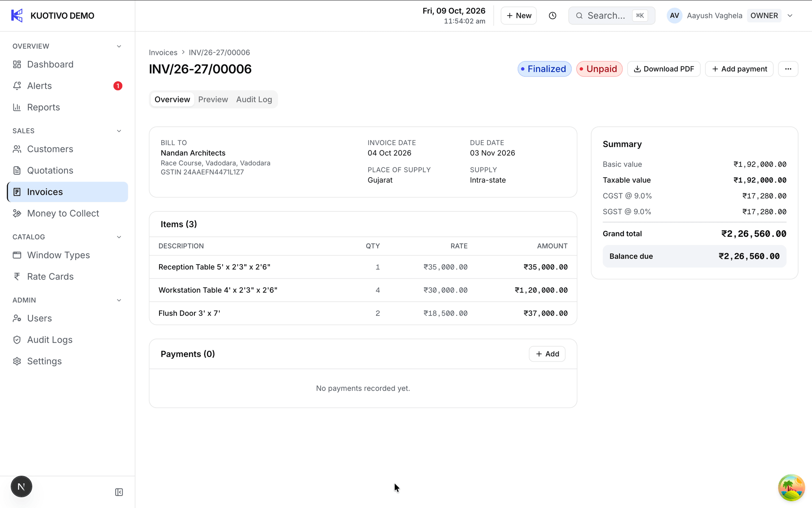Collapse the Sales section chevron
Image resolution: width=812 pixels, height=508 pixels.
pos(119,131)
